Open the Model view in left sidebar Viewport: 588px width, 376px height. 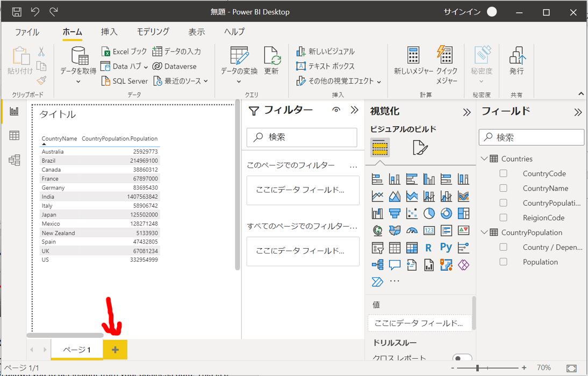click(15, 160)
